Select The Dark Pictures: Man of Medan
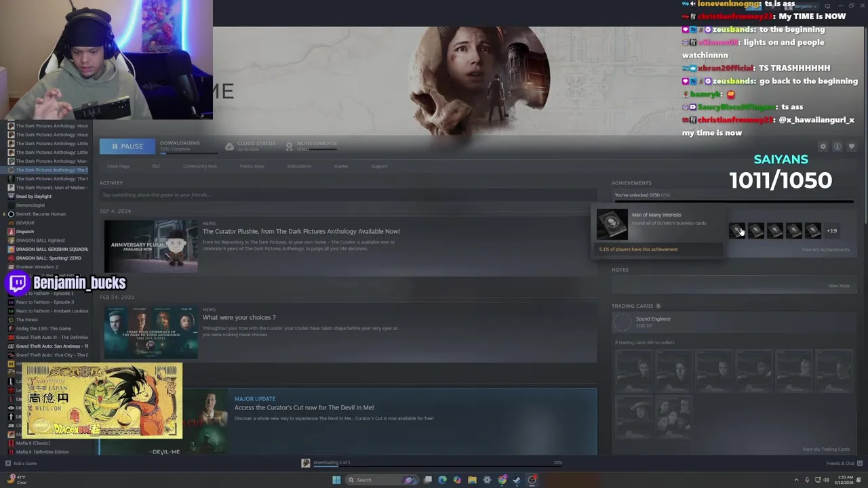Screen dimensions: 868x488 pyautogui.click(x=51, y=188)
